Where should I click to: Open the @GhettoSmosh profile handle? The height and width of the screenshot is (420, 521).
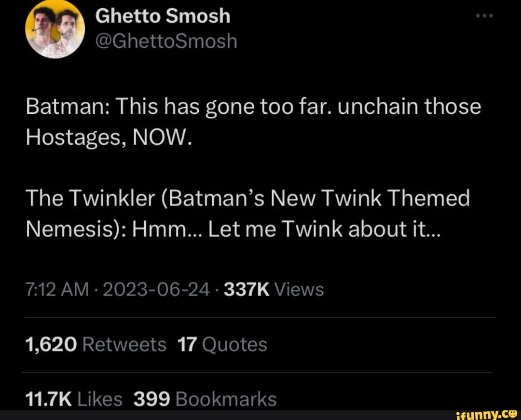166,41
